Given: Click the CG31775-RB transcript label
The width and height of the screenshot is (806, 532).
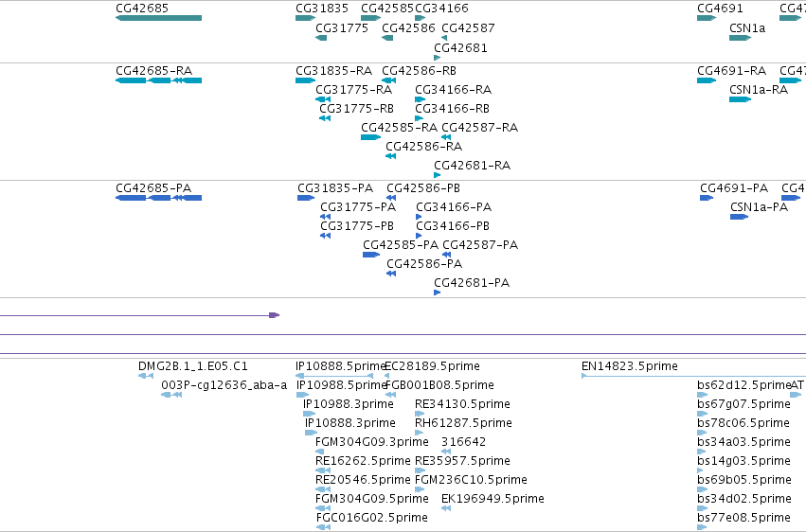Looking at the screenshot, I should (357, 109).
